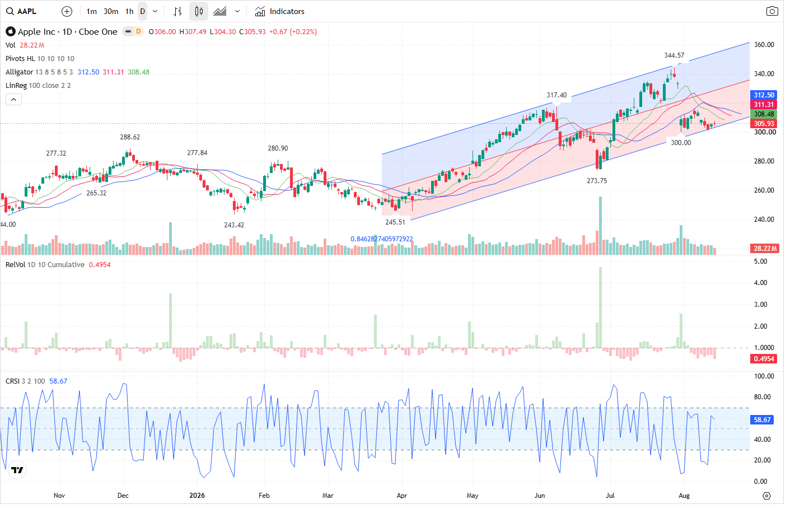Expand the chart style dropdown arrow
795x532 pixels.
tap(237, 11)
